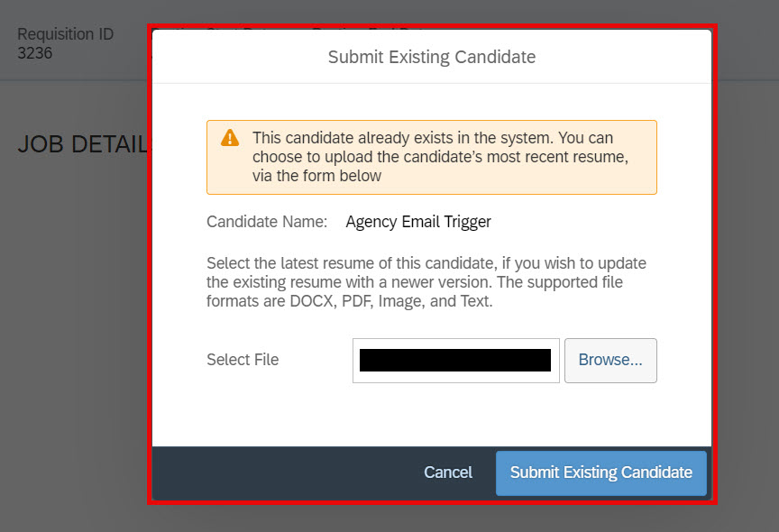Click the blacked-out file name in input
The image size is (779, 532).
click(455, 360)
